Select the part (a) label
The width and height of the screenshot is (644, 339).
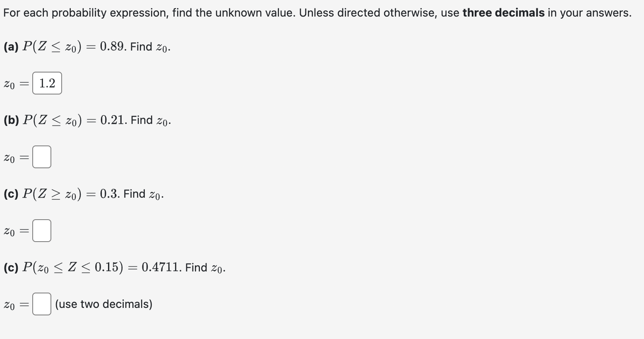pyautogui.click(x=11, y=46)
